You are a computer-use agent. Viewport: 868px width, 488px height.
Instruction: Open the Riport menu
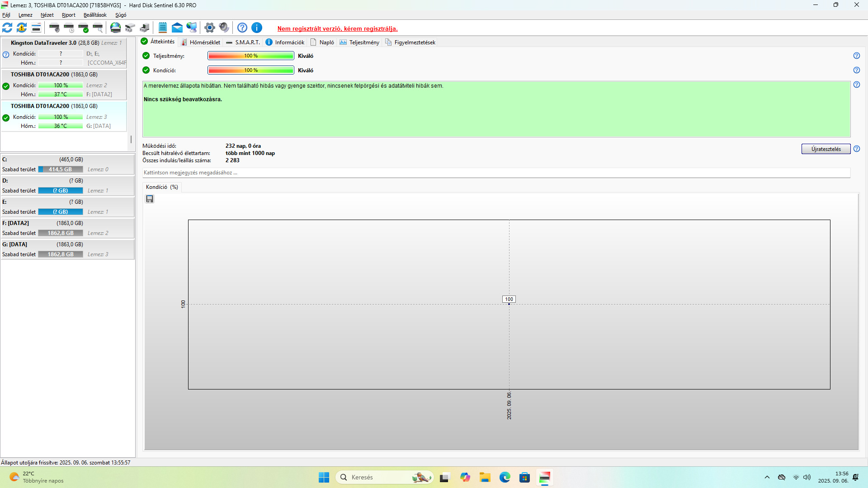(x=69, y=15)
